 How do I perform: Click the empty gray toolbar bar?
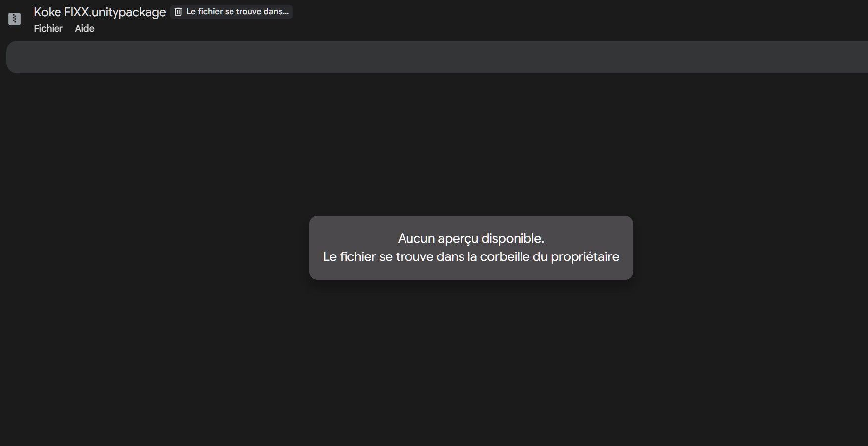tap(437, 57)
